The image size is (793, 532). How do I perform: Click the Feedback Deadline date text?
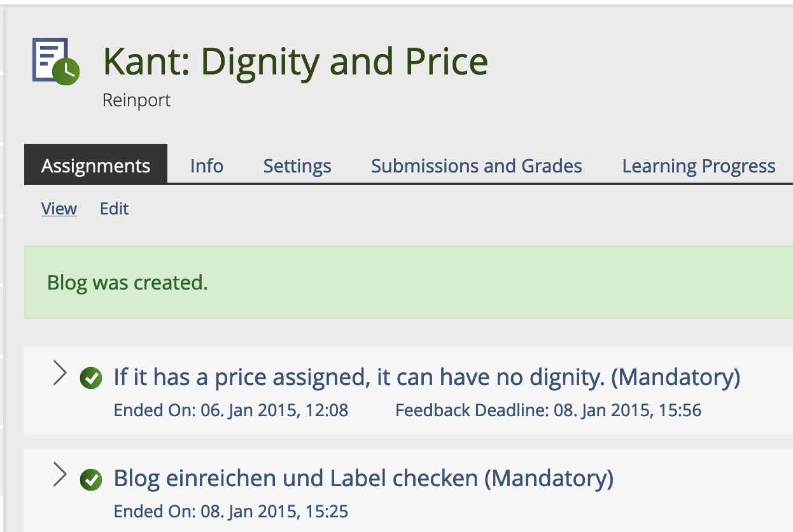[x=548, y=410]
